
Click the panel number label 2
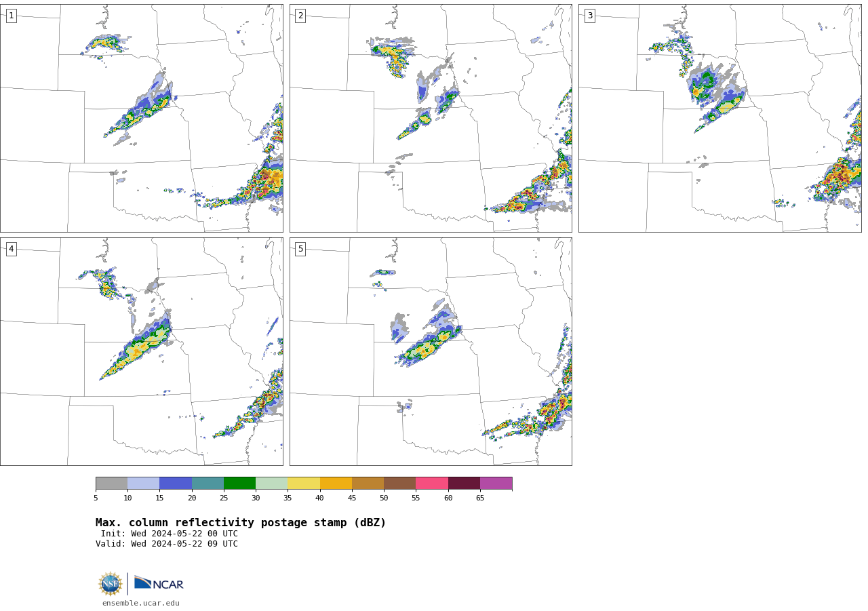(x=300, y=16)
